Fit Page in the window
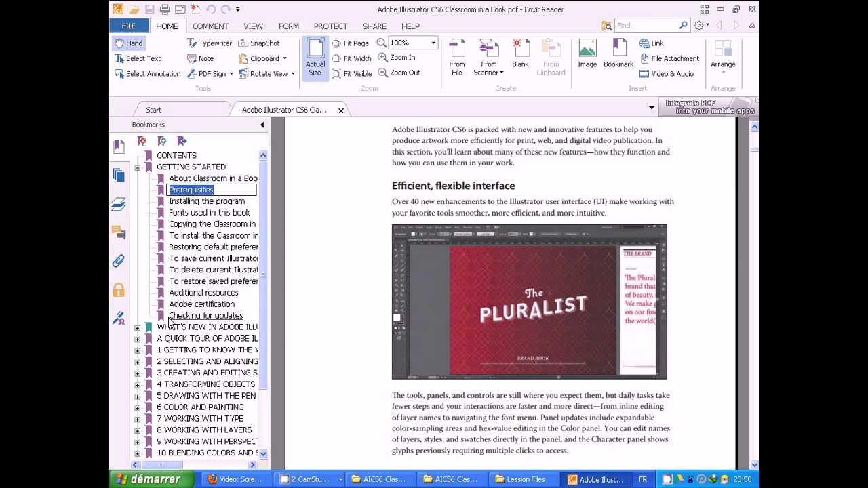This screenshot has width=868, height=488. 350,43
